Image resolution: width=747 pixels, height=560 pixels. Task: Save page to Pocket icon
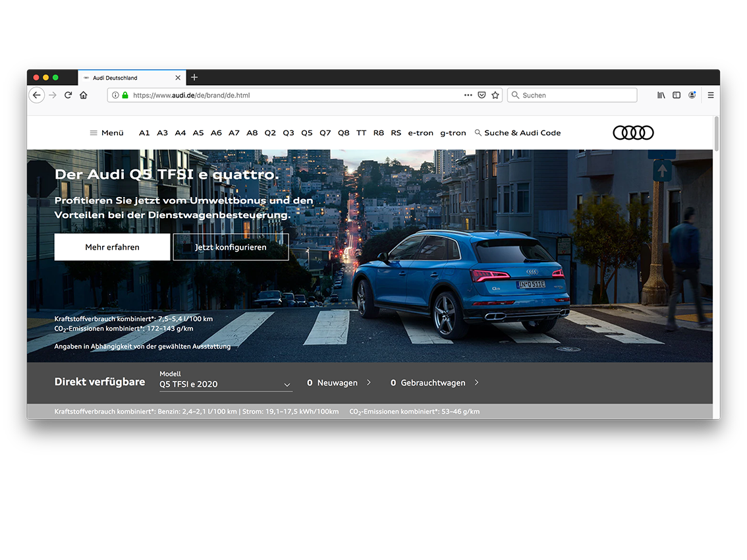pyautogui.click(x=482, y=95)
